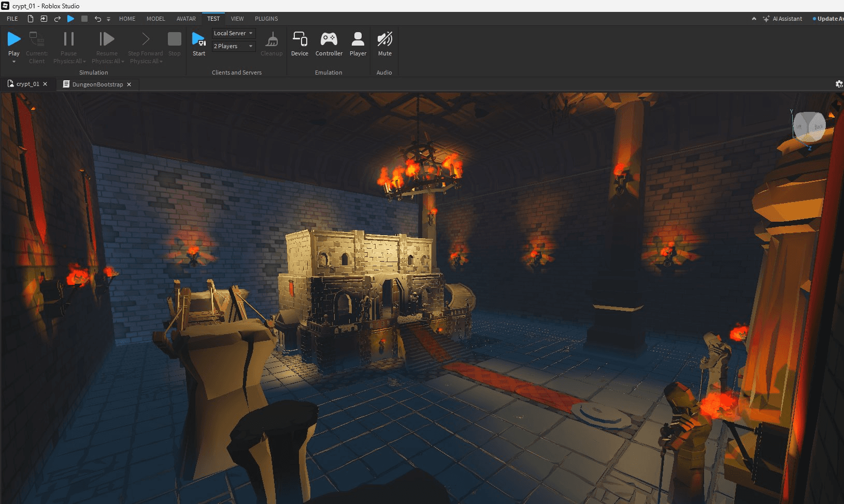844x504 pixels.
Task: Select the TEST ribbon tab
Action: (x=213, y=19)
